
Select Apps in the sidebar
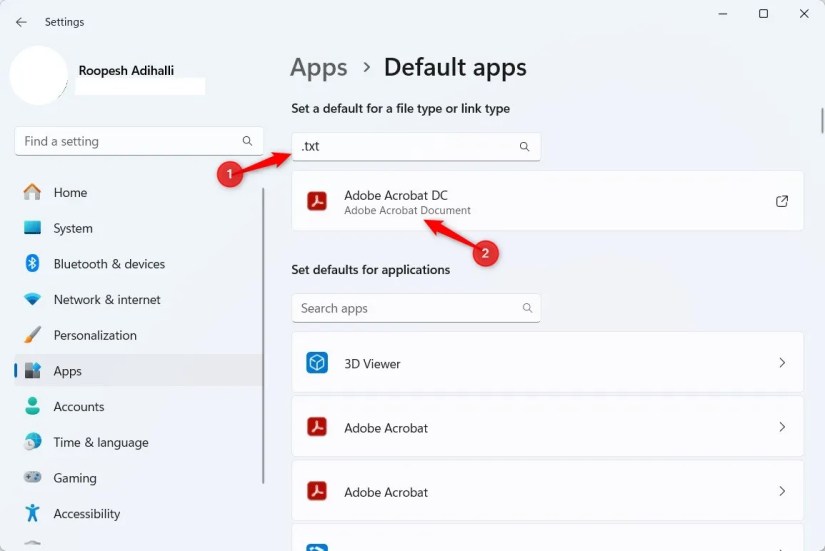(x=138, y=371)
